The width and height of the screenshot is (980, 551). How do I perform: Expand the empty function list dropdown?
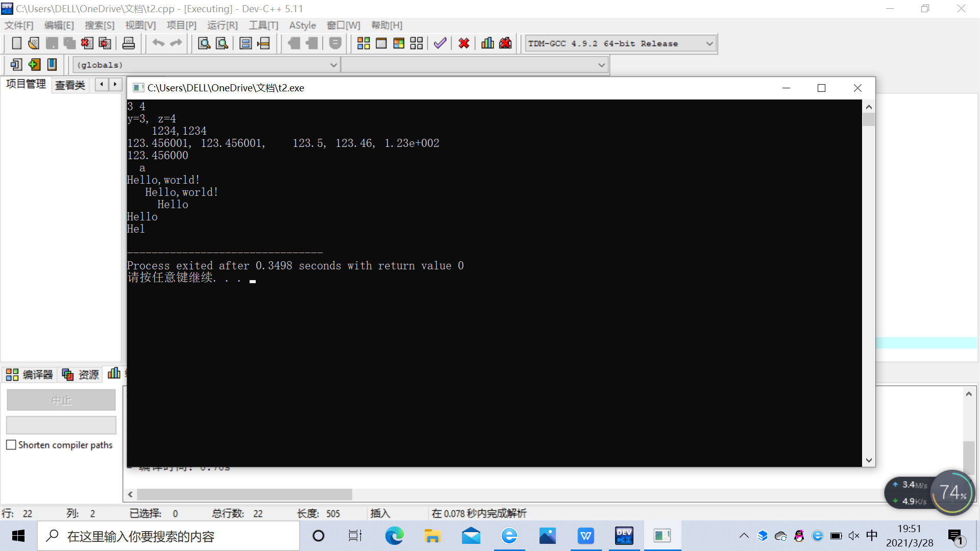(x=601, y=65)
